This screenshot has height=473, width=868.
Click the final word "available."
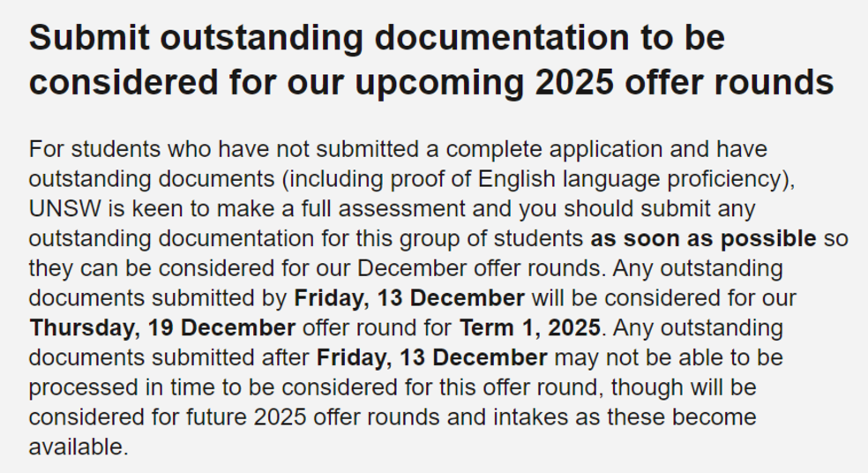tap(79, 447)
